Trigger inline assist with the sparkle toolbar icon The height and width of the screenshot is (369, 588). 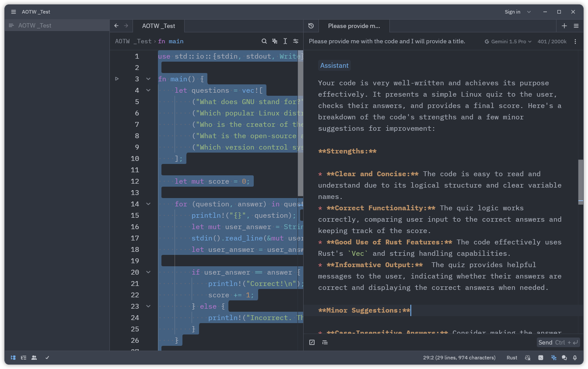[275, 41]
